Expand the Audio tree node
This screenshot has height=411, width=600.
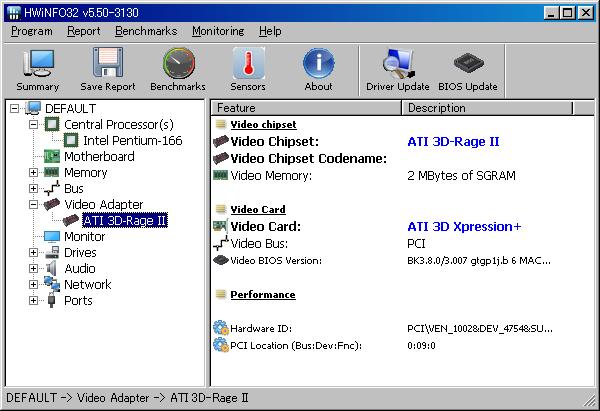point(33,269)
